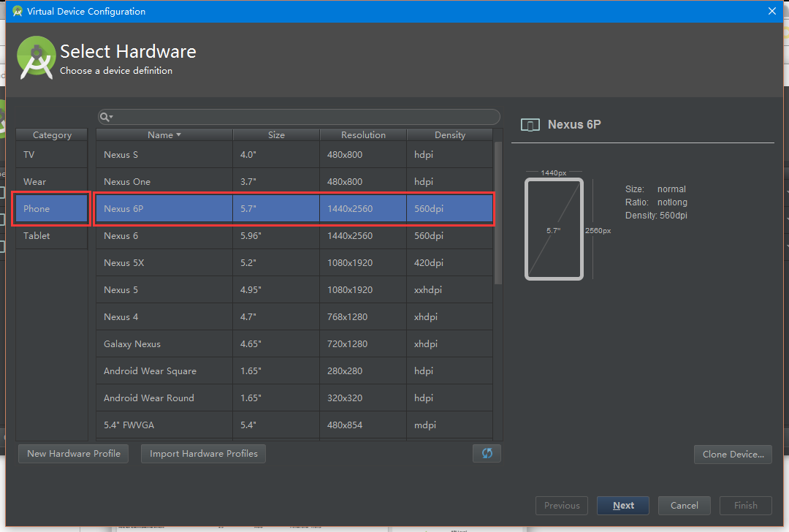Image resolution: width=789 pixels, height=532 pixels.
Task: Click New Hardware Profile button
Action: [x=73, y=454]
